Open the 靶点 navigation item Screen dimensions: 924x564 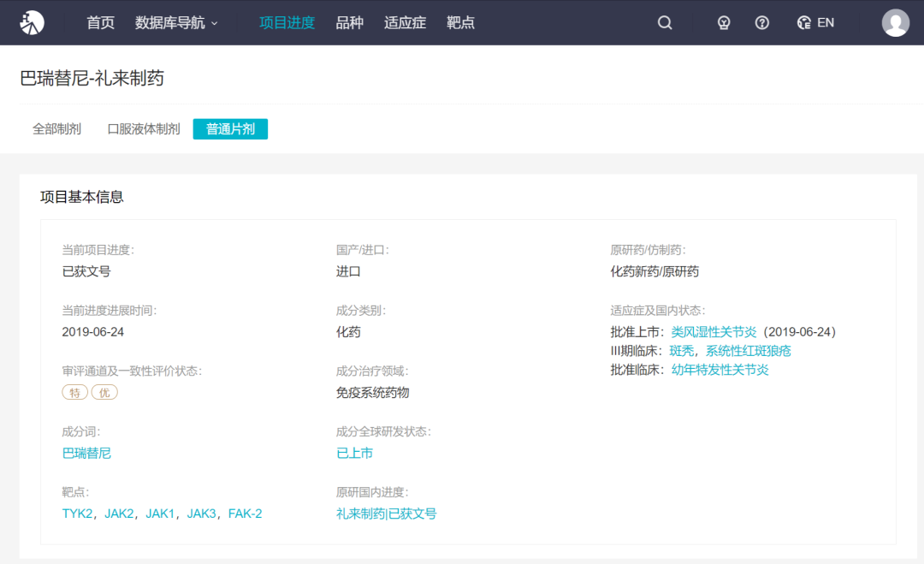click(x=460, y=22)
